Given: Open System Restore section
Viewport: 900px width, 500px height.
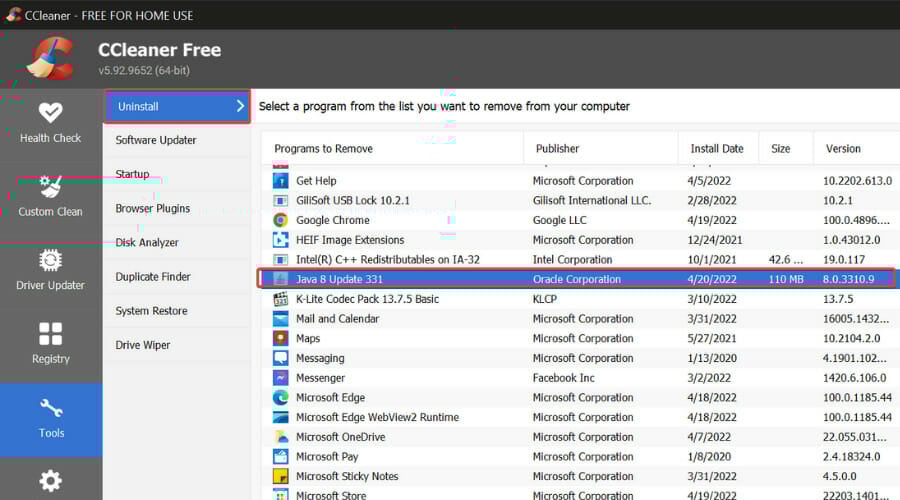Looking at the screenshot, I should (x=177, y=311).
